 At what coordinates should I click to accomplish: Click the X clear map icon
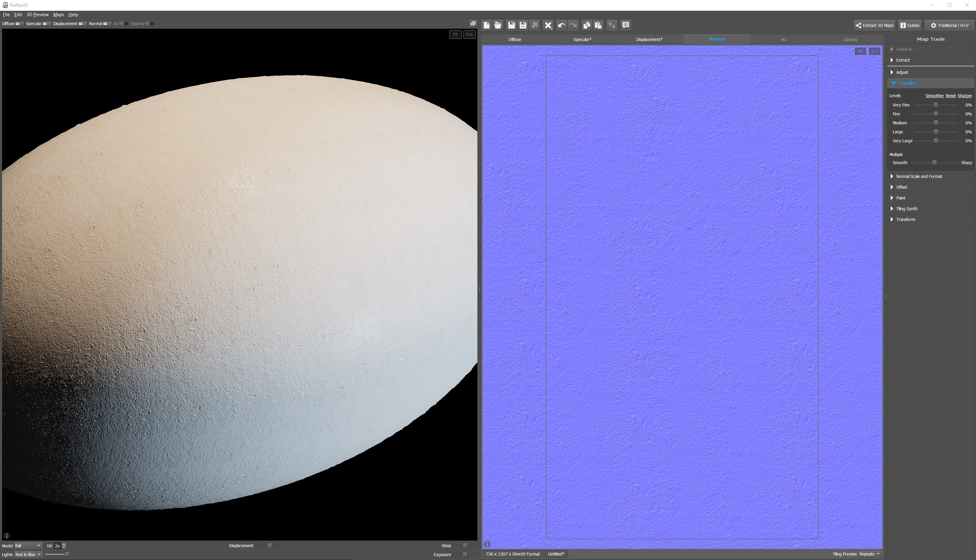click(x=548, y=25)
